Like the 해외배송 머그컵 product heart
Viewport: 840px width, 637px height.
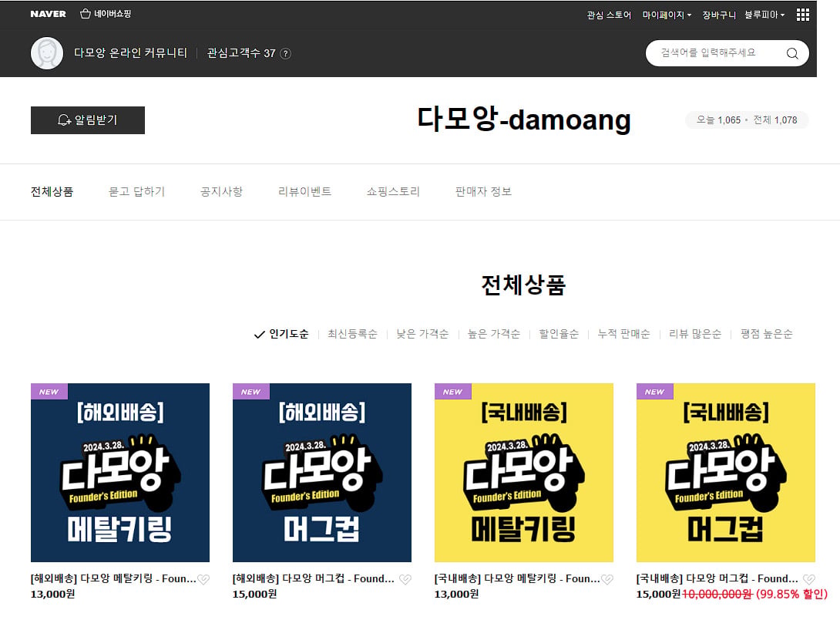tap(405, 579)
